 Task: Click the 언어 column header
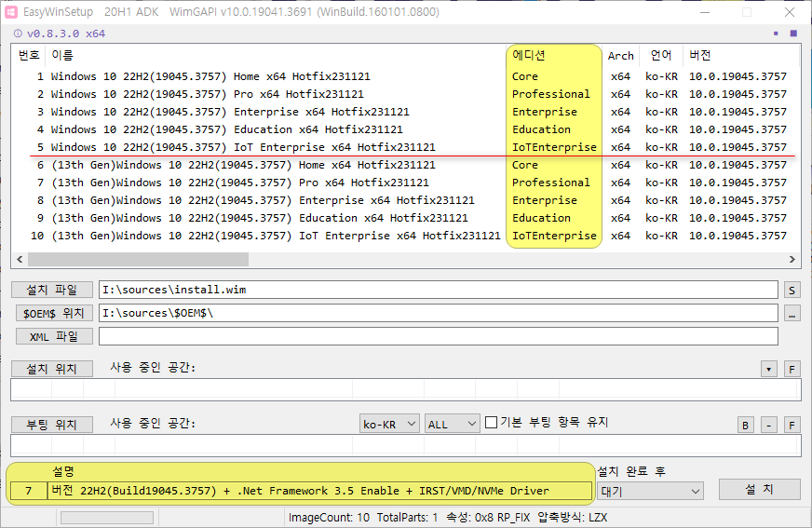(x=661, y=55)
